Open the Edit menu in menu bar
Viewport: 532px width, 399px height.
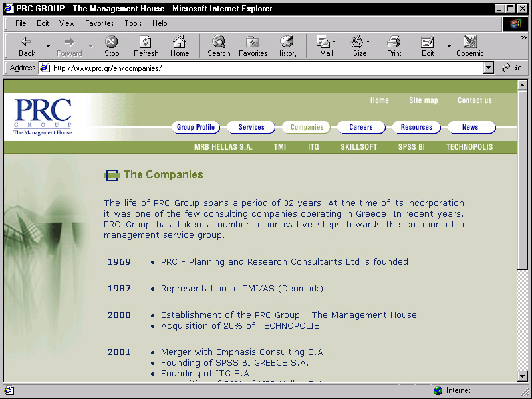click(43, 23)
